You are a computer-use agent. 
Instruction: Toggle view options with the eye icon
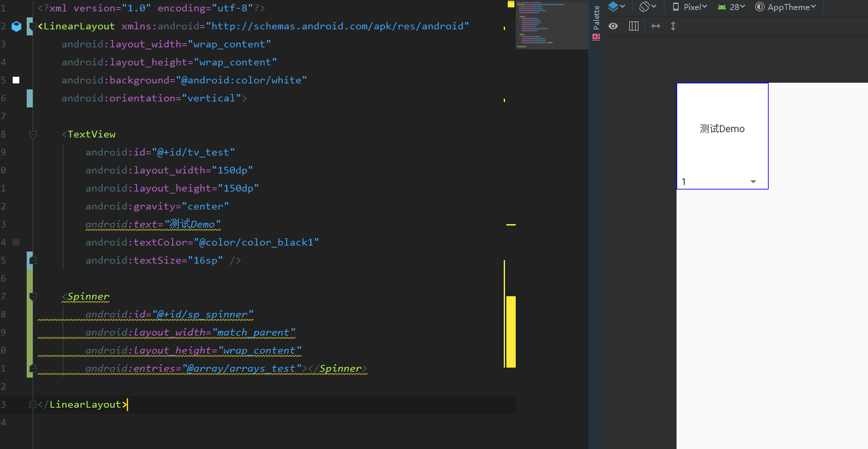613,25
